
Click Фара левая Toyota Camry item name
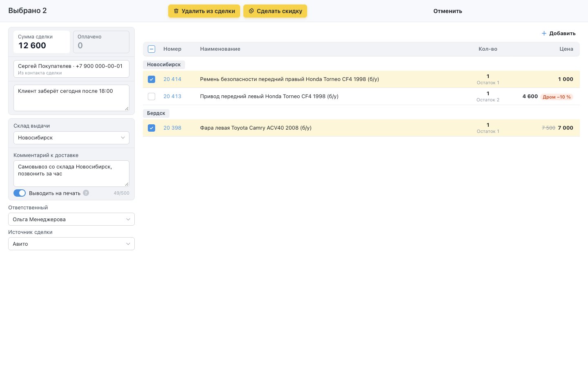point(256,128)
